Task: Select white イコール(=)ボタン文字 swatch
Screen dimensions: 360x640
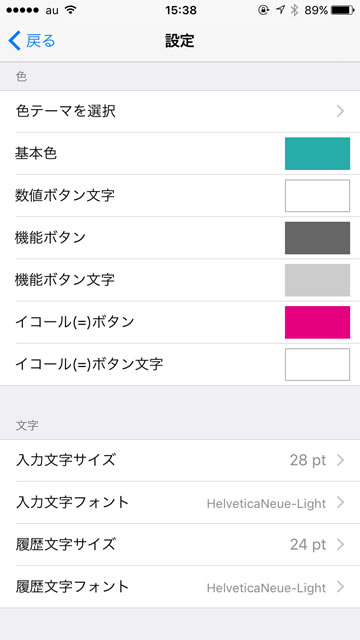Action: 317,364
